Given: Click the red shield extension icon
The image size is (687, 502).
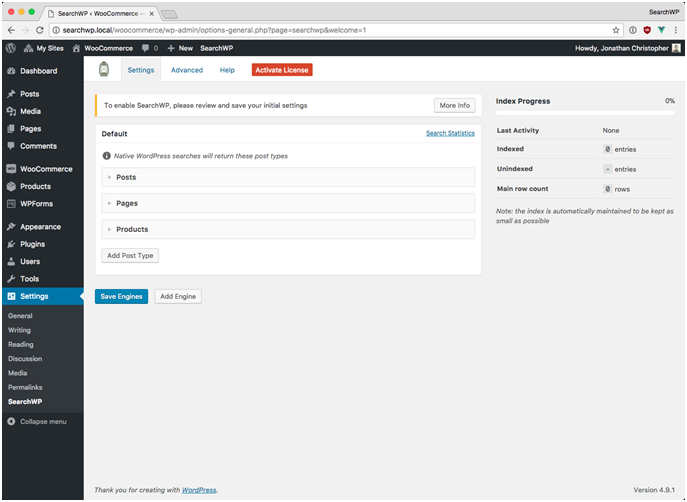Looking at the screenshot, I should (x=647, y=30).
